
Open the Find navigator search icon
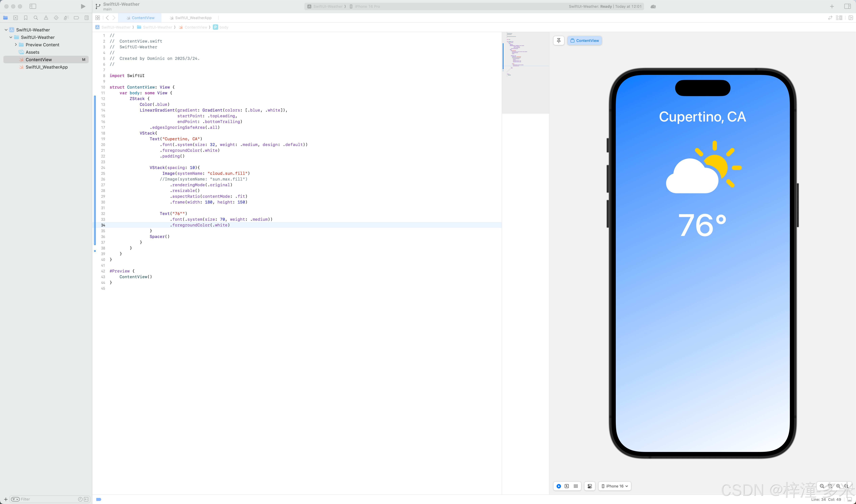click(36, 18)
